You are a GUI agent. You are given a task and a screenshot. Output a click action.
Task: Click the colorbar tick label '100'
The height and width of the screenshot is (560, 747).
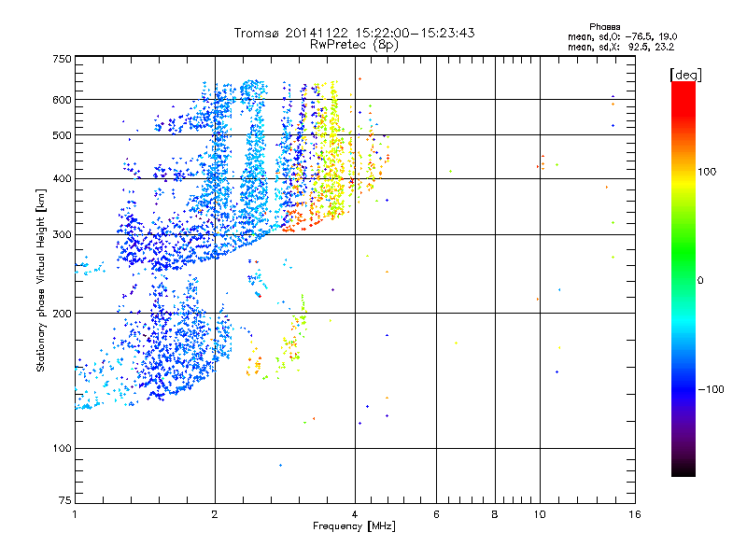click(707, 172)
